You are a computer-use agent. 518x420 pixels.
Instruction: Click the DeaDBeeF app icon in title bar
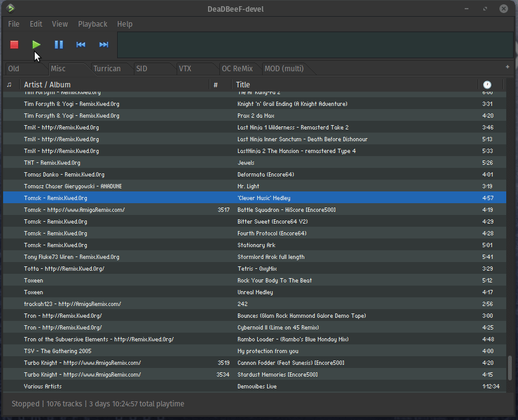coord(11,8)
